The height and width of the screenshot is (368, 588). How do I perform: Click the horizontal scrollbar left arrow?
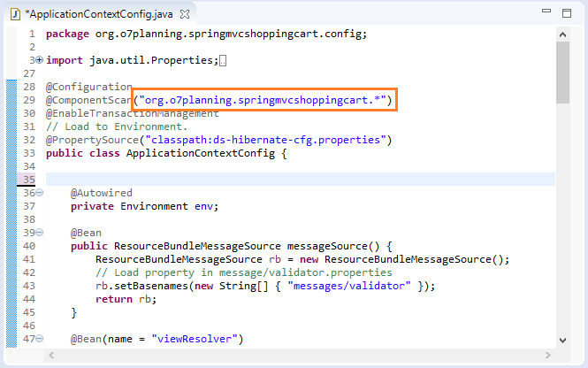click(51, 355)
